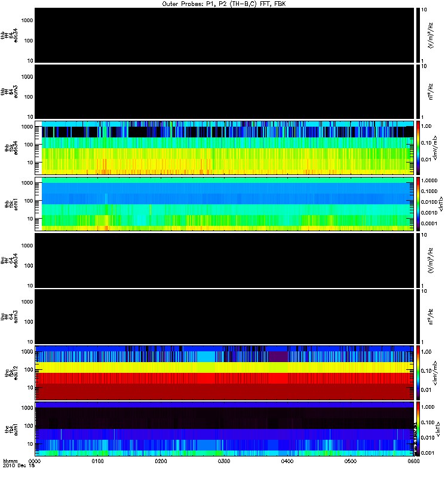The image size is (448, 478).
Task: Click the 'hhmm' axis unit label
Action: tap(10, 461)
